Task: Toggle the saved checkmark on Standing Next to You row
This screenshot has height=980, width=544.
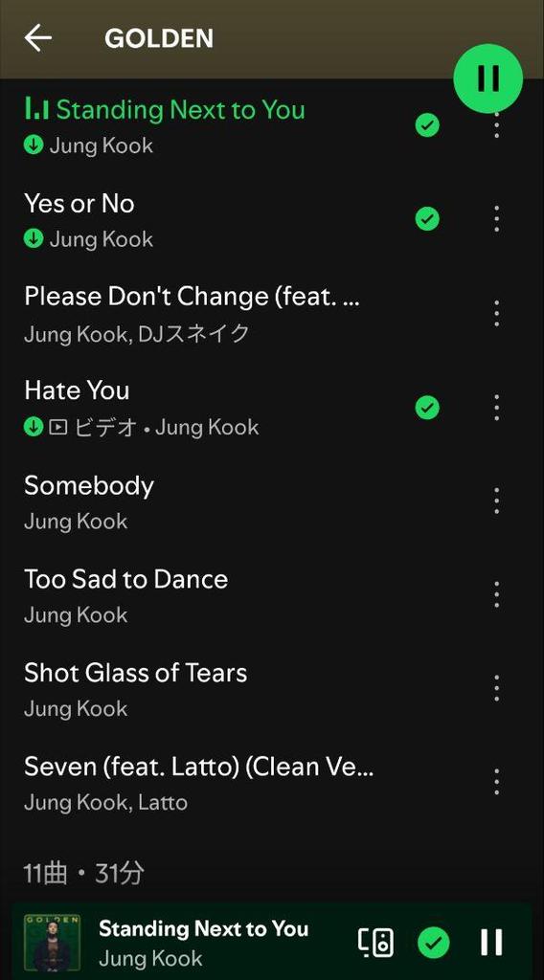Action: (x=427, y=125)
